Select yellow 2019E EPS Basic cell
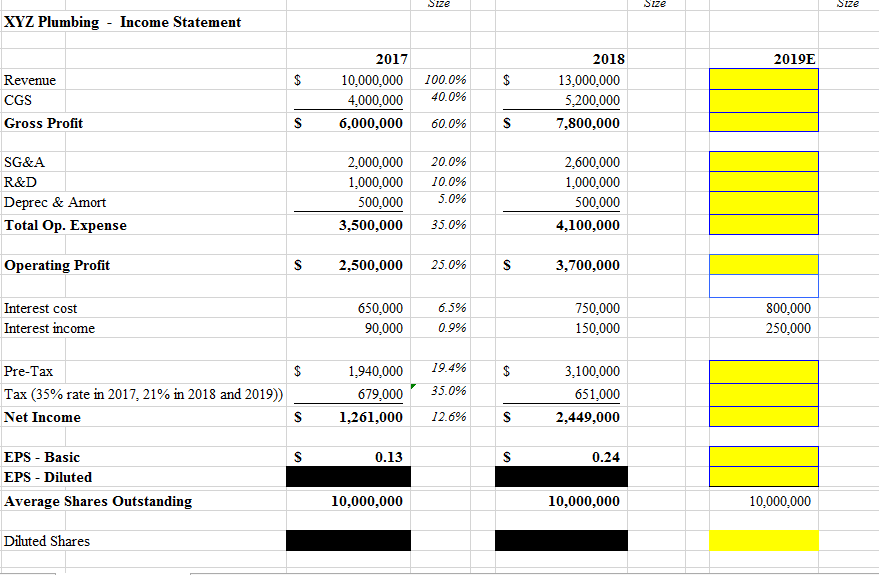The image size is (879, 575). pyautogui.click(x=764, y=456)
